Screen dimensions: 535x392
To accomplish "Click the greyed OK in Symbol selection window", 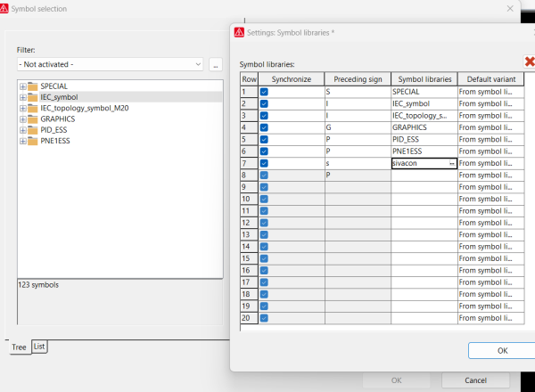I will pos(396,380).
